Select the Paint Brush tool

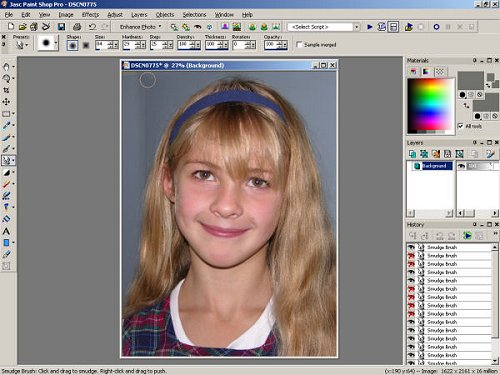6,137
